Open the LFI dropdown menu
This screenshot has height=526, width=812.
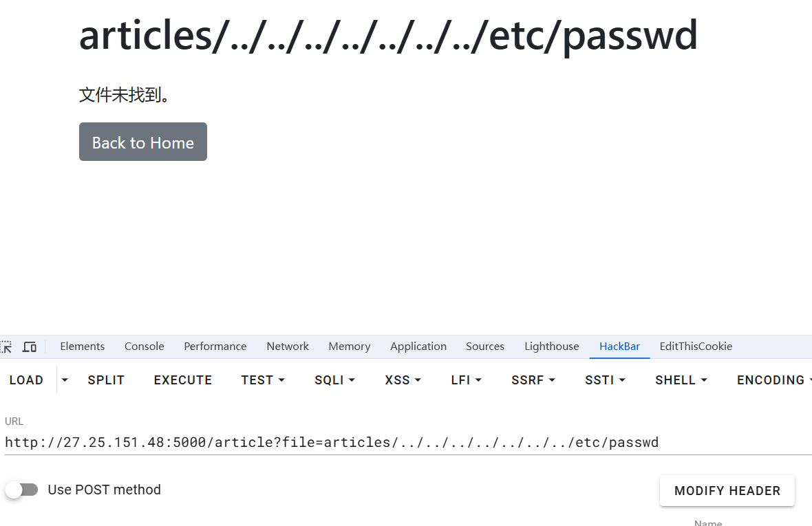click(x=466, y=380)
